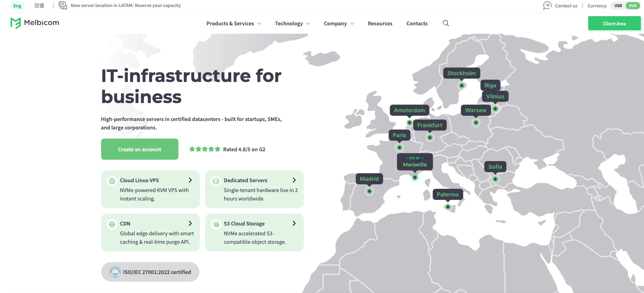Click the news announcement icon in the top bar
Image resolution: width=644 pixels, height=293 pixels.
point(63,5)
